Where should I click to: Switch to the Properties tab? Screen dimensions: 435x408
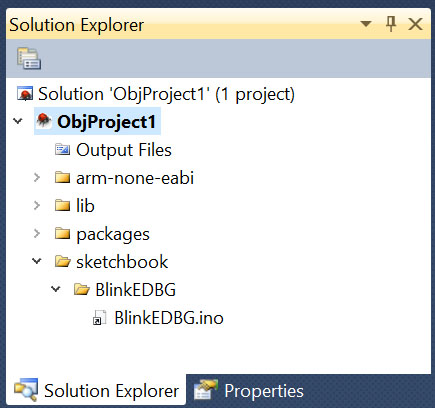point(249,391)
